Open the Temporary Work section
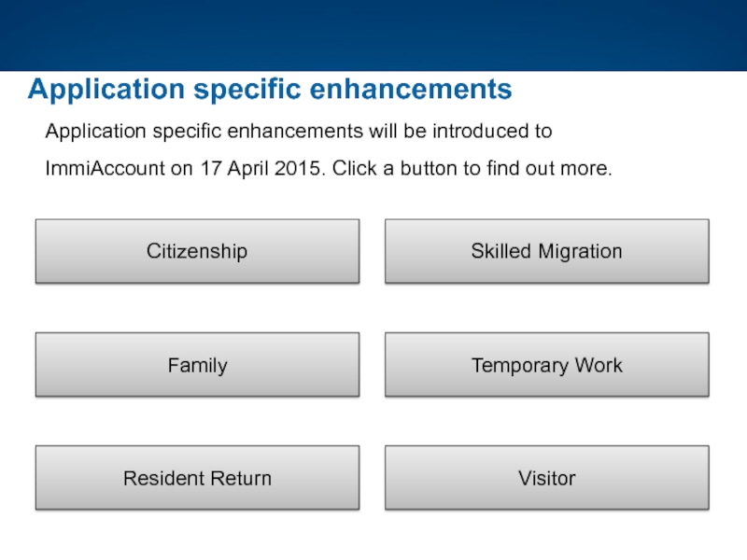The image size is (747, 560). [546, 365]
